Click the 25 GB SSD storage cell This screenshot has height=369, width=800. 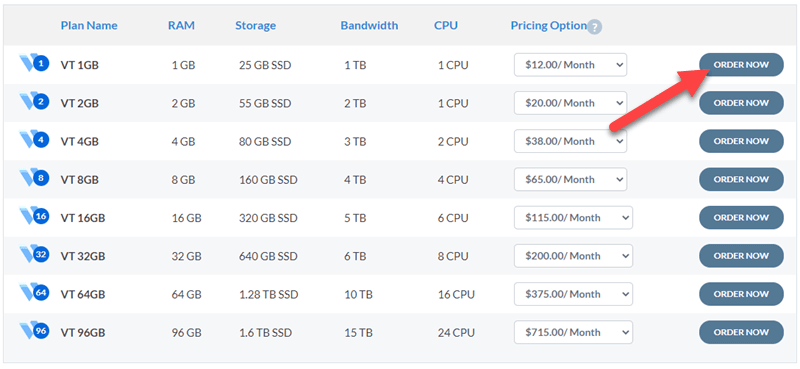tap(265, 65)
